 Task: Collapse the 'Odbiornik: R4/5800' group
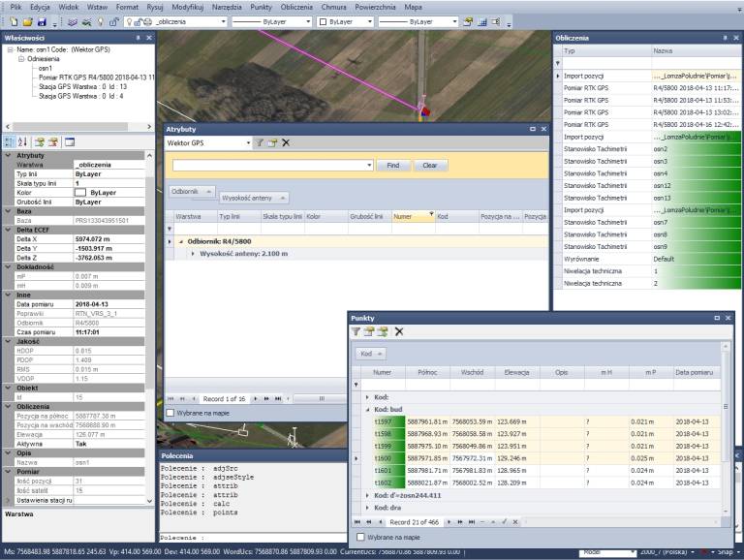(180, 240)
